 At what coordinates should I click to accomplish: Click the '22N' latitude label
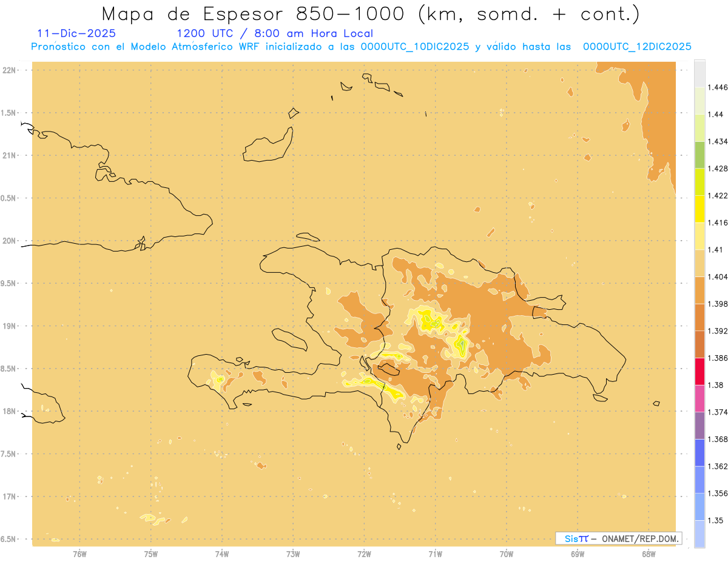10,70
